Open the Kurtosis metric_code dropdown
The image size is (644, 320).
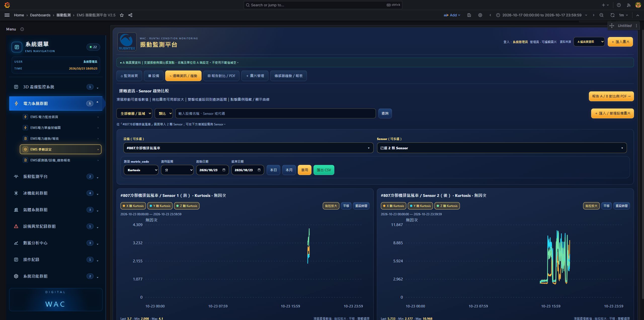coord(141,170)
